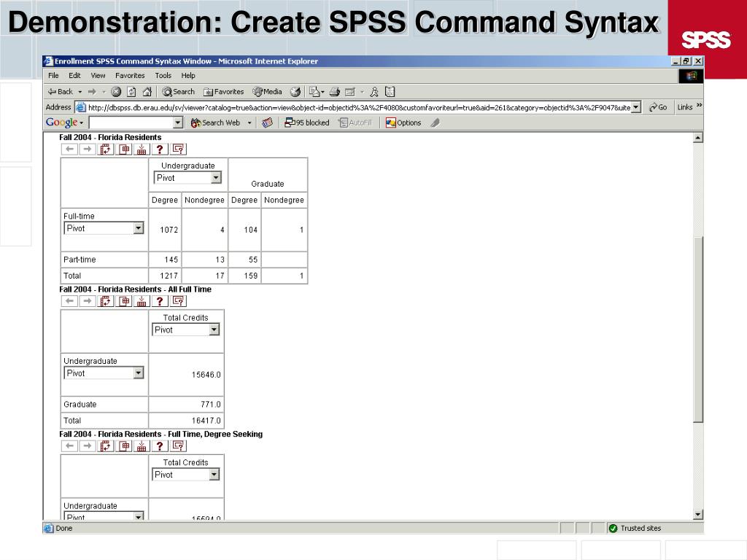Open the Search pane from the toolbar
The width and height of the screenshot is (747, 560).
(178, 92)
